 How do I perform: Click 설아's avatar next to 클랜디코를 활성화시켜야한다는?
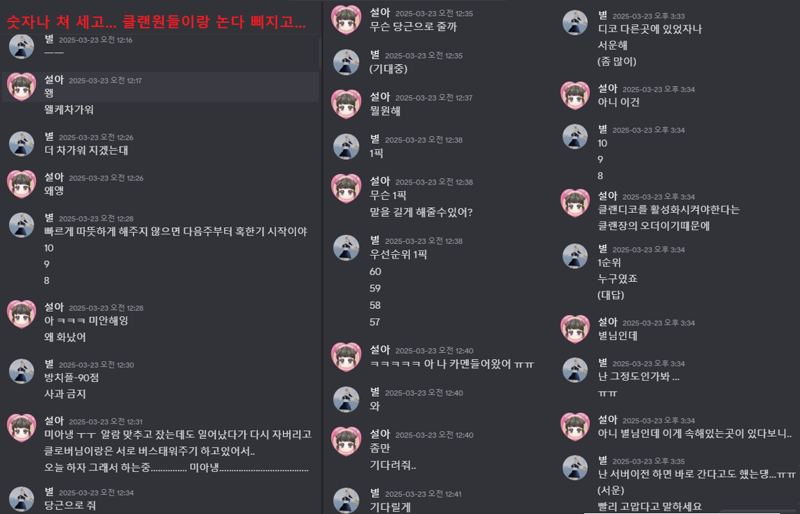click(575, 203)
